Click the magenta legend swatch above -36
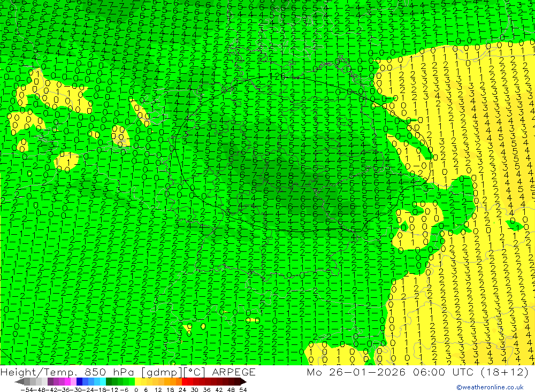535x392 pixels. coord(68,381)
